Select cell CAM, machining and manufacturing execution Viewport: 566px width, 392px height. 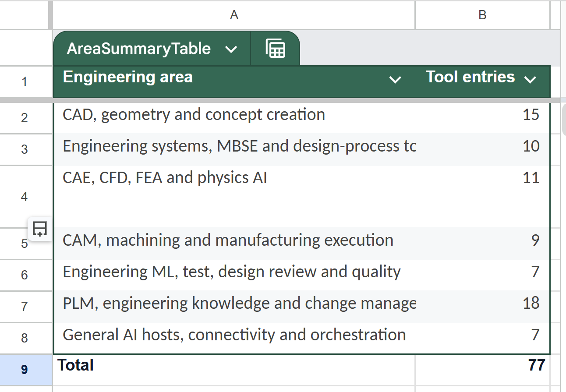pos(234,244)
